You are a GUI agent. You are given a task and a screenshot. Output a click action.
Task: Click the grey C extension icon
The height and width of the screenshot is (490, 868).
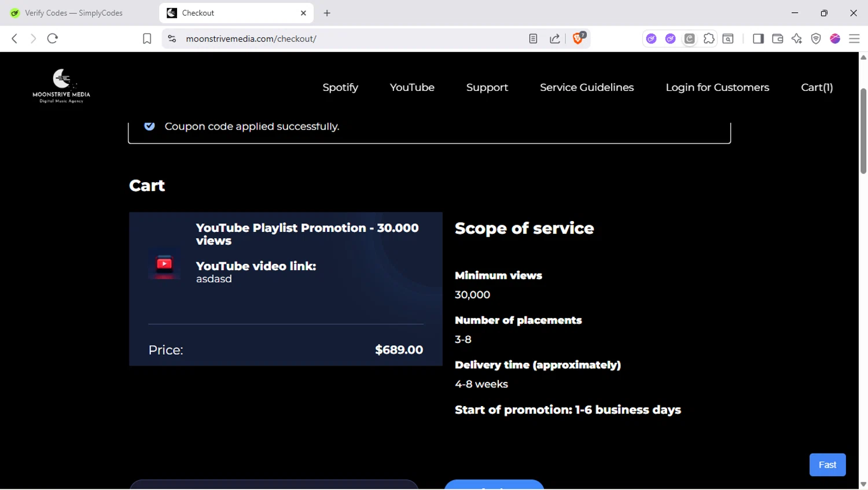click(689, 39)
